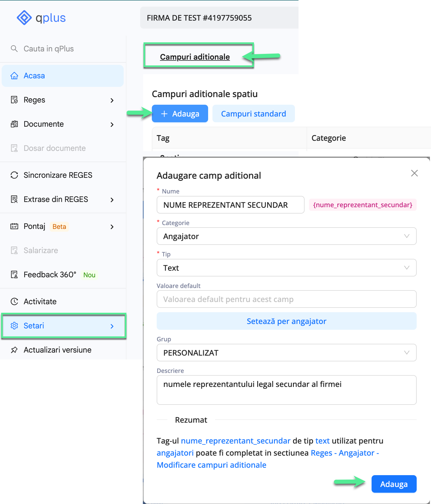Open the Tip dropdown showing Text
Image resolution: width=431 pixels, height=504 pixels.
pos(286,268)
